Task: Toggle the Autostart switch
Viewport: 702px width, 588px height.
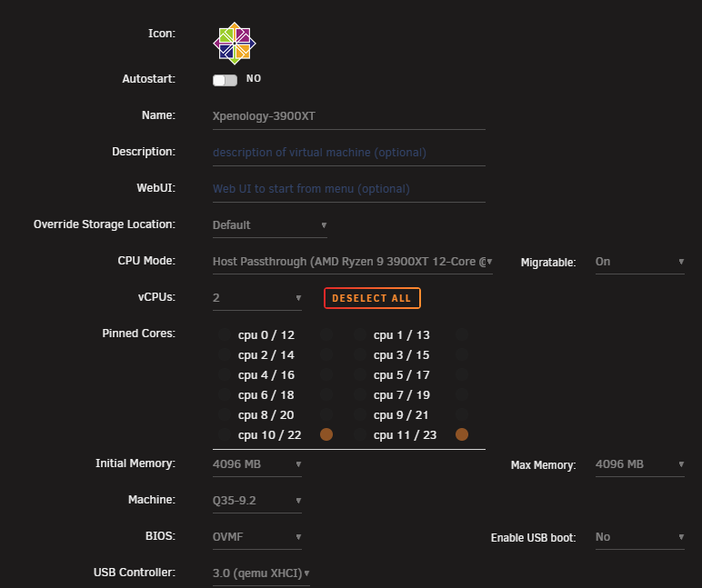Action: pyautogui.click(x=225, y=80)
